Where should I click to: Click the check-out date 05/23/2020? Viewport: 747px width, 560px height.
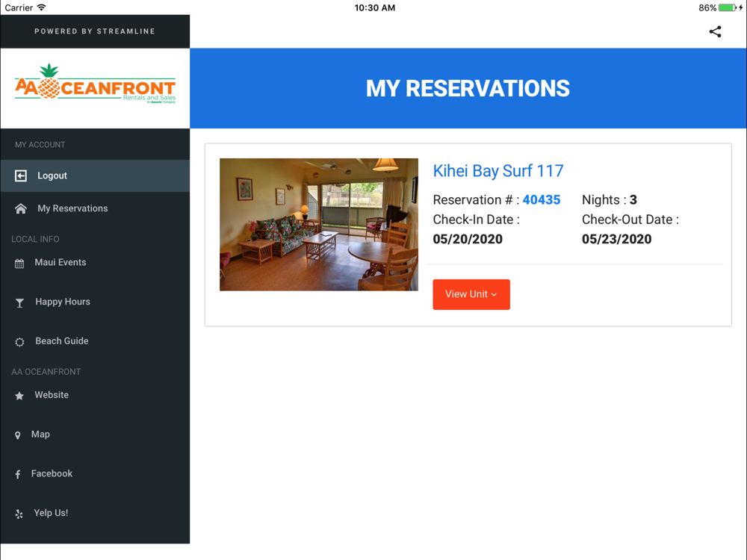616,239
